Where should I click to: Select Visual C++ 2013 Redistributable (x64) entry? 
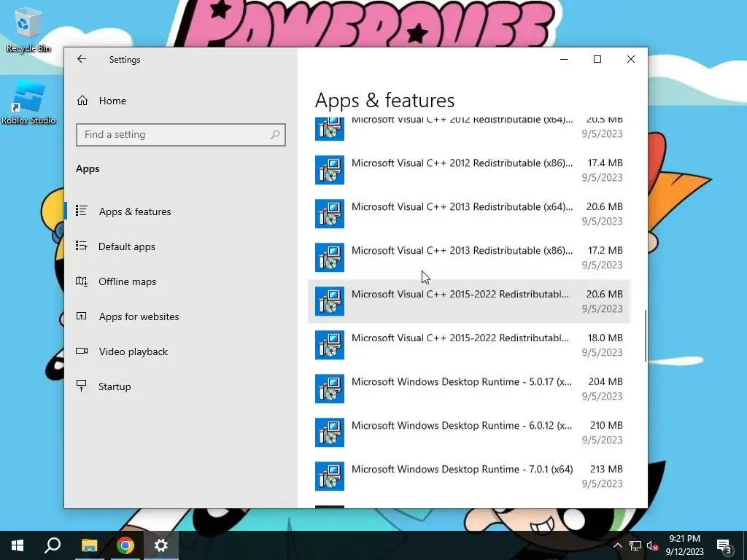tap(469, 214)
